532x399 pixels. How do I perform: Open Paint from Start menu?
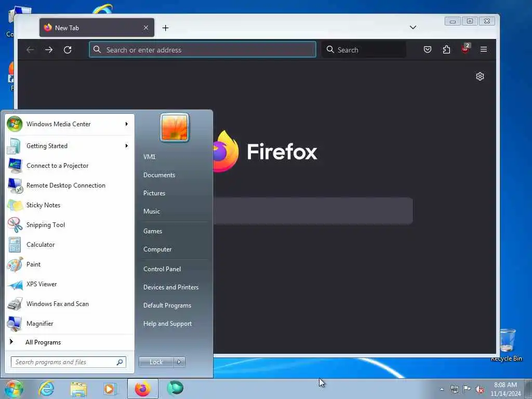(x=70, y=264)
